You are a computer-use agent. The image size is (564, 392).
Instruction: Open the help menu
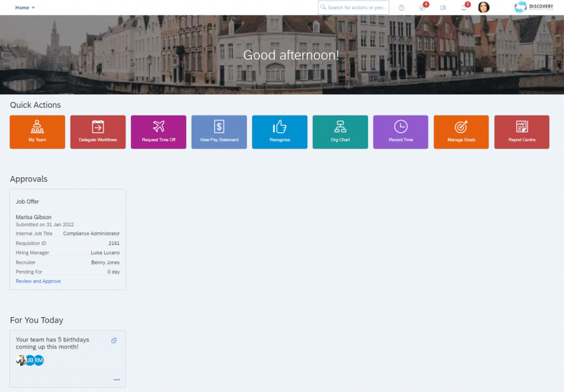point(401,7)
